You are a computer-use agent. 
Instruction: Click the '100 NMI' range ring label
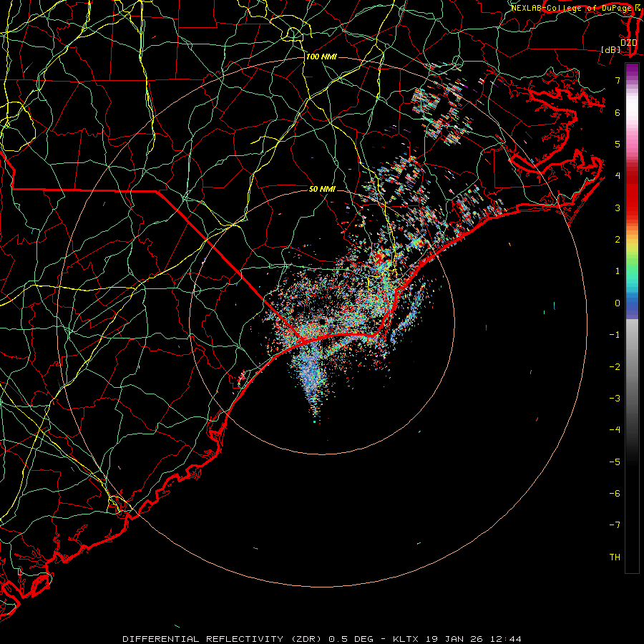pos(321,57)
